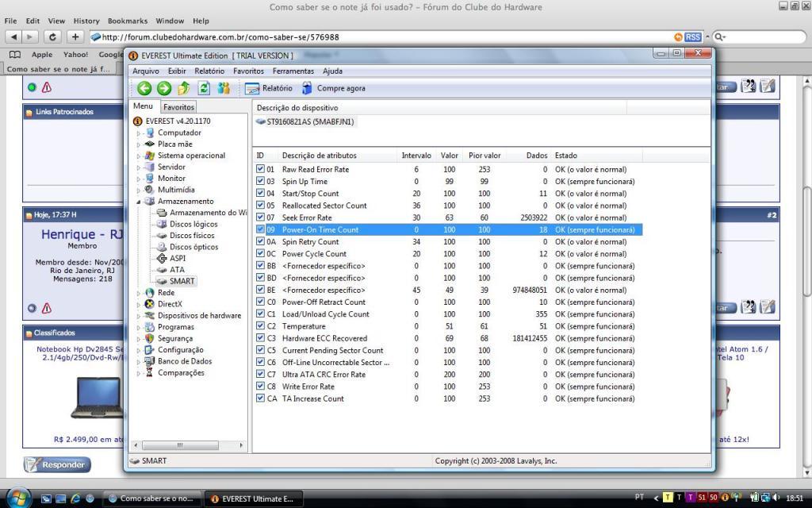Image resolution: width=812 pixels, height=508 pixels.
Task: Click the green Back arrow in EVEREST toolbar
Action: [144, 89]
